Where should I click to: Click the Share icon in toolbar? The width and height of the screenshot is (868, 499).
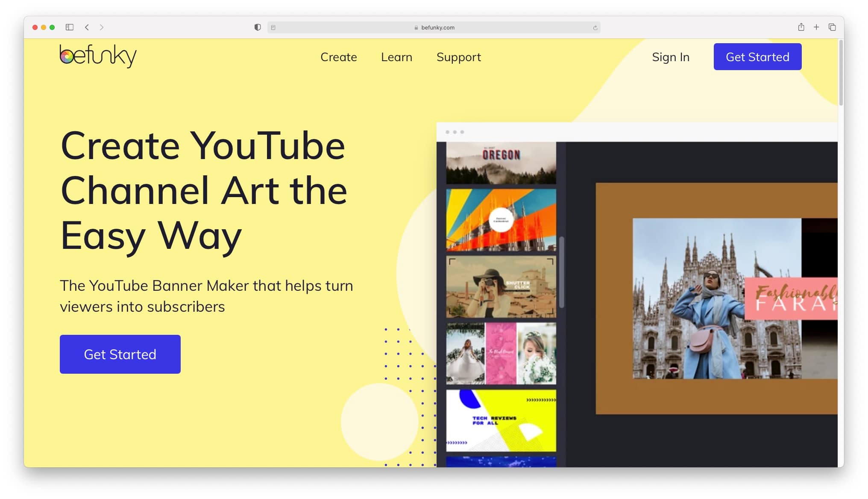pyautogui.click(x=801, y=27)
